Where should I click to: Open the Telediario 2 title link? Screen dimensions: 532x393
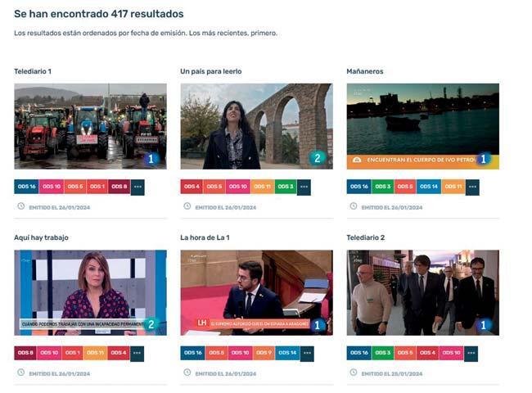click(x=365, y=237)
